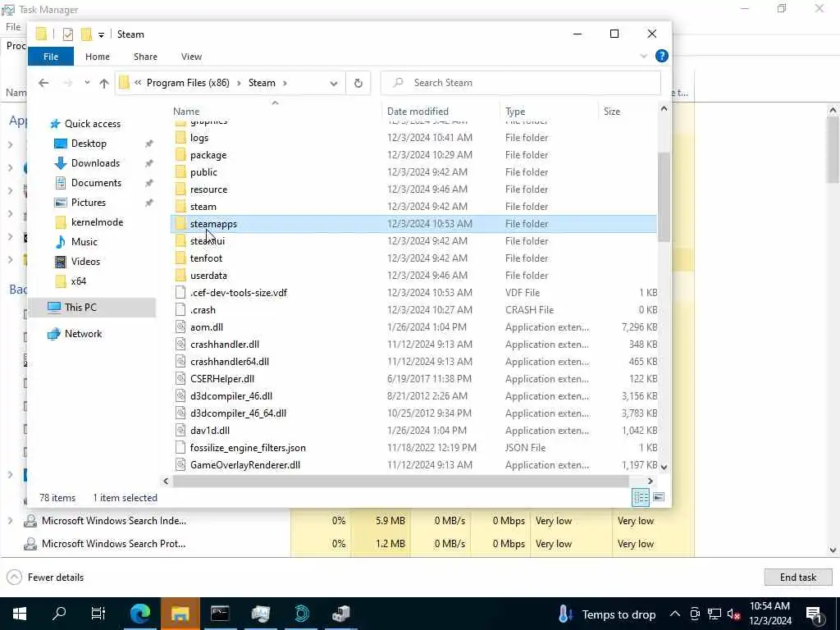Open Command Prompt taskbar icon
The image size is (840, 630).
coord(220,614)
